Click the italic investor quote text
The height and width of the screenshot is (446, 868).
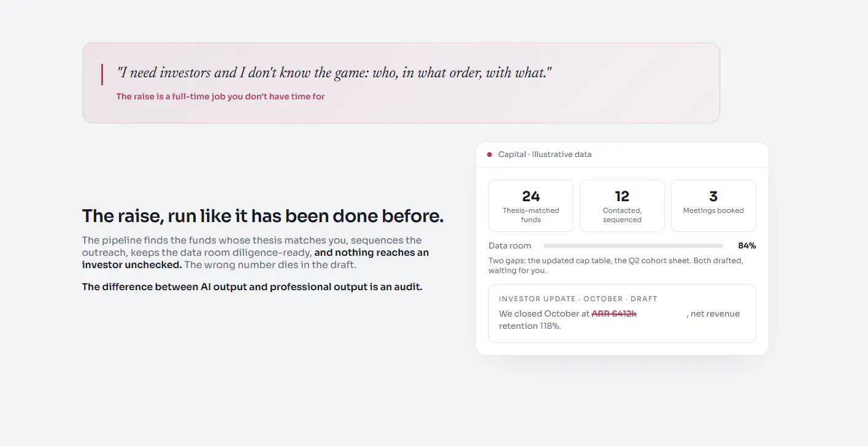(334, 72)
